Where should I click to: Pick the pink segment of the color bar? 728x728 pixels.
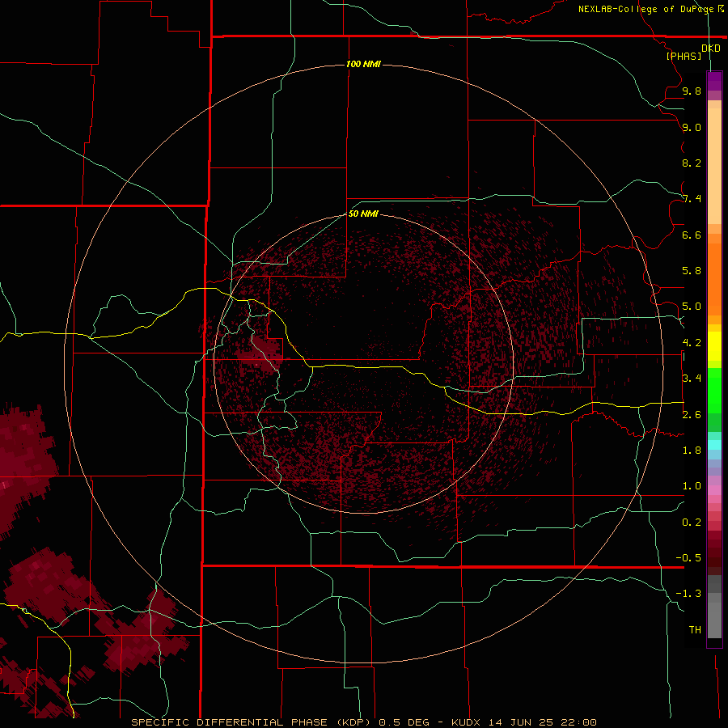coord(714,490)
